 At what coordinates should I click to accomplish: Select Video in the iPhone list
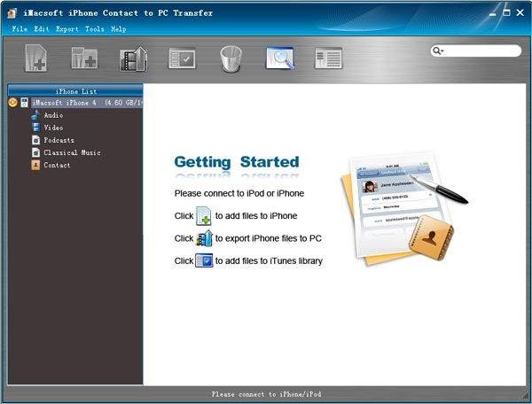(x=53, y=128)
